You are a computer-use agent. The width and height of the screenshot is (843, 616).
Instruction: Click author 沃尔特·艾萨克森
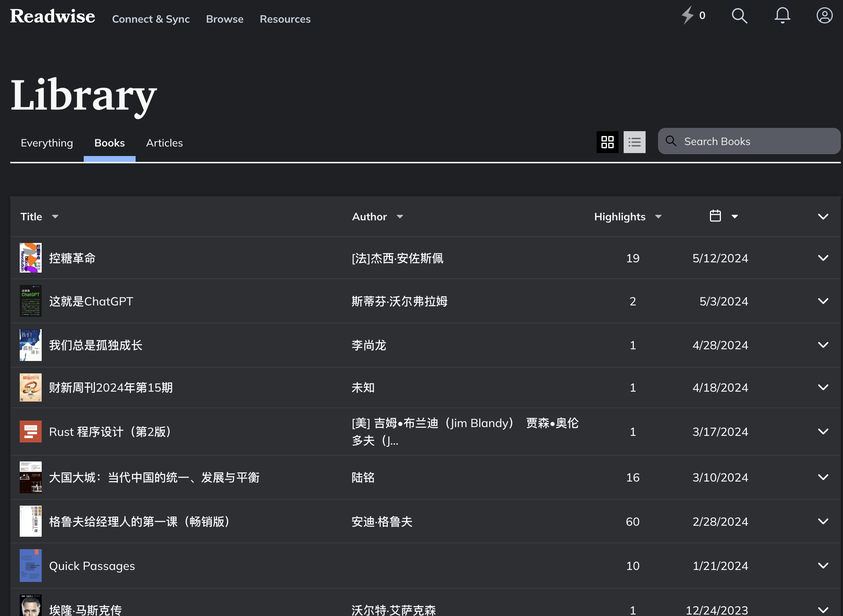coord(394,610)
